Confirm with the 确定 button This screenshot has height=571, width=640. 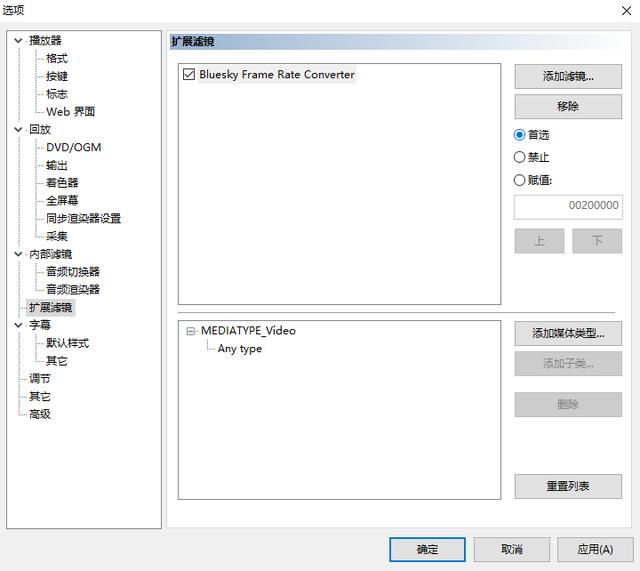tap(427, 549)
